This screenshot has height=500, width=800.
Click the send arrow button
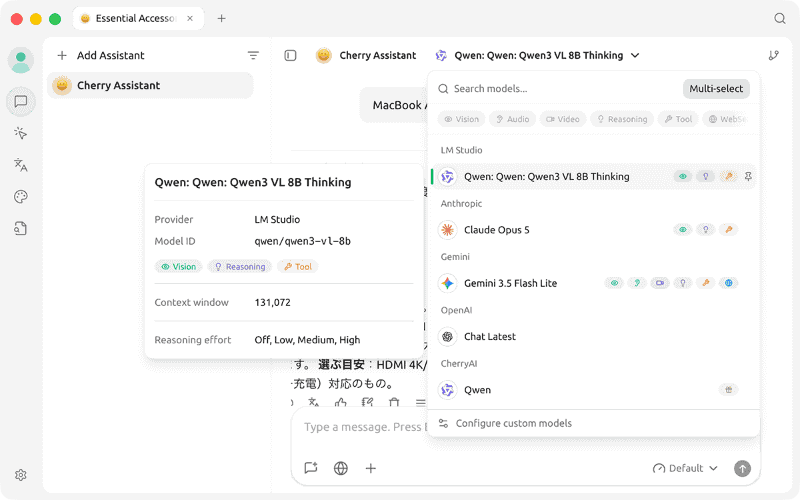coord(742,468)
